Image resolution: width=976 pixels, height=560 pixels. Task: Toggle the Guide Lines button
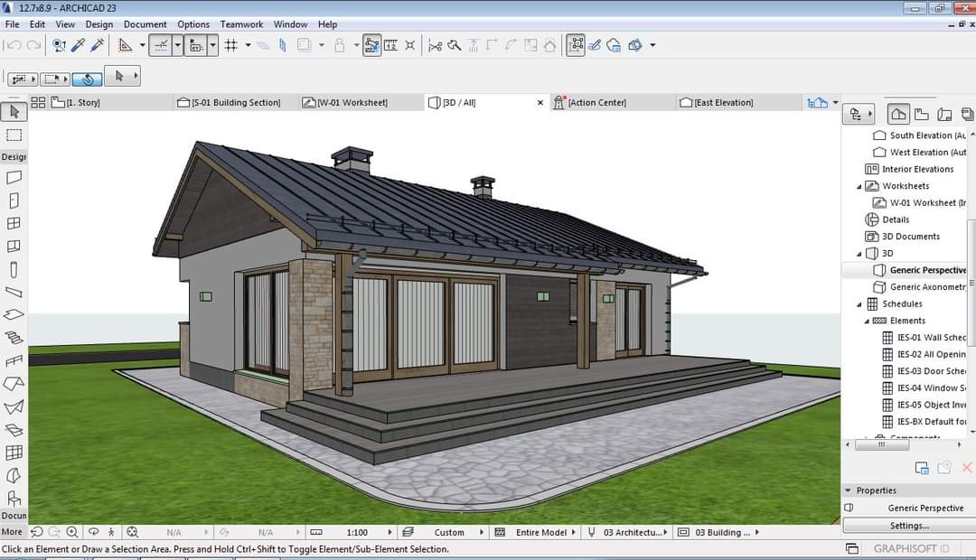click(161, 45)
